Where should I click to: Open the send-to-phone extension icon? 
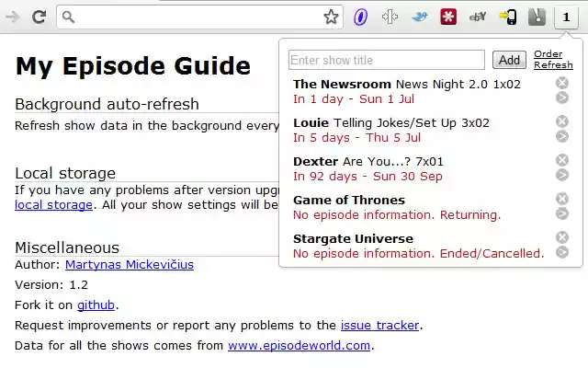coord(507,17)
